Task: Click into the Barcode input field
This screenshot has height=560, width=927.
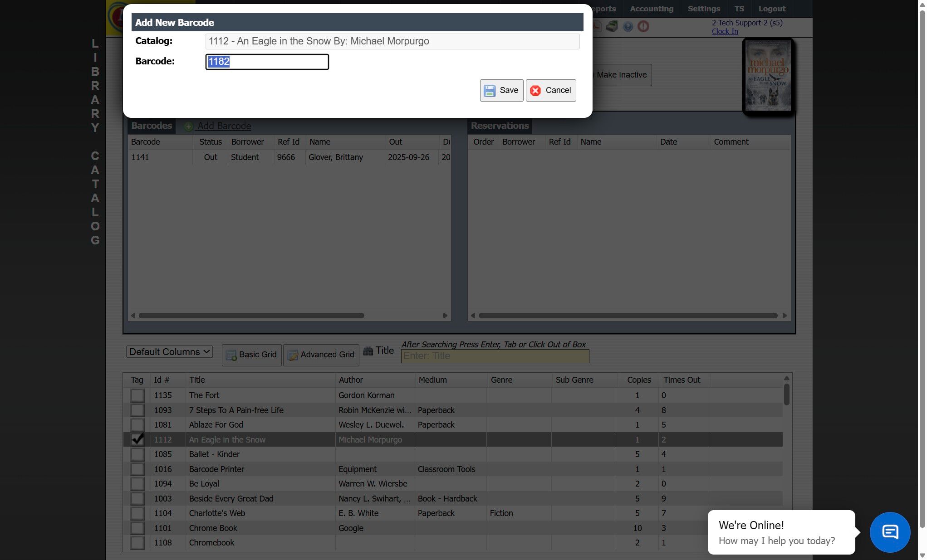Action: 267,62
